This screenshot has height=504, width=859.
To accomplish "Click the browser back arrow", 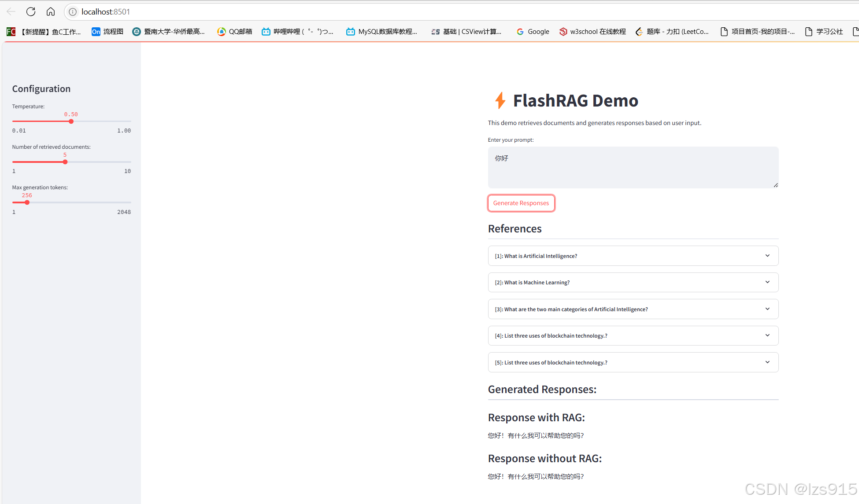I will coord(11,12).
